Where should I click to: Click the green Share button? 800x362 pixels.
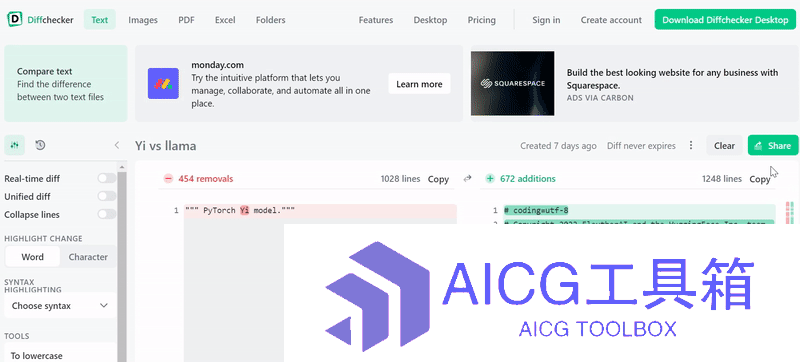[x=773, y=145]
